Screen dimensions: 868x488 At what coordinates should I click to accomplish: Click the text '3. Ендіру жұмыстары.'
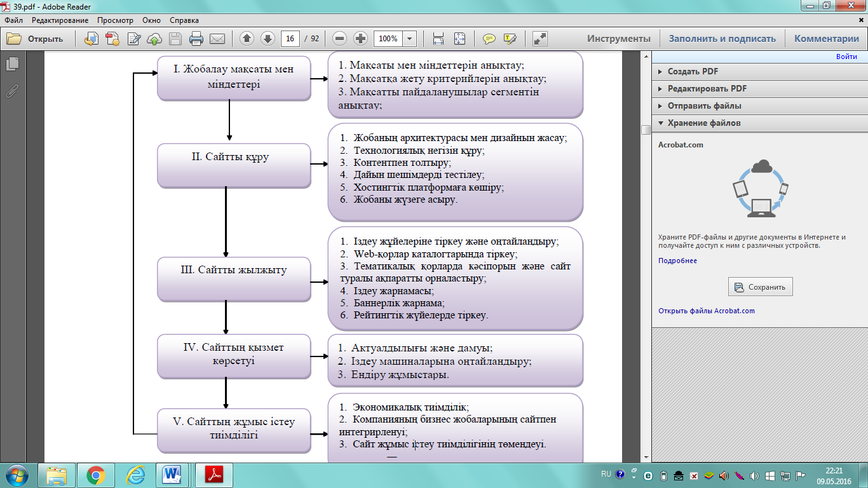click(x=394, y=375)
